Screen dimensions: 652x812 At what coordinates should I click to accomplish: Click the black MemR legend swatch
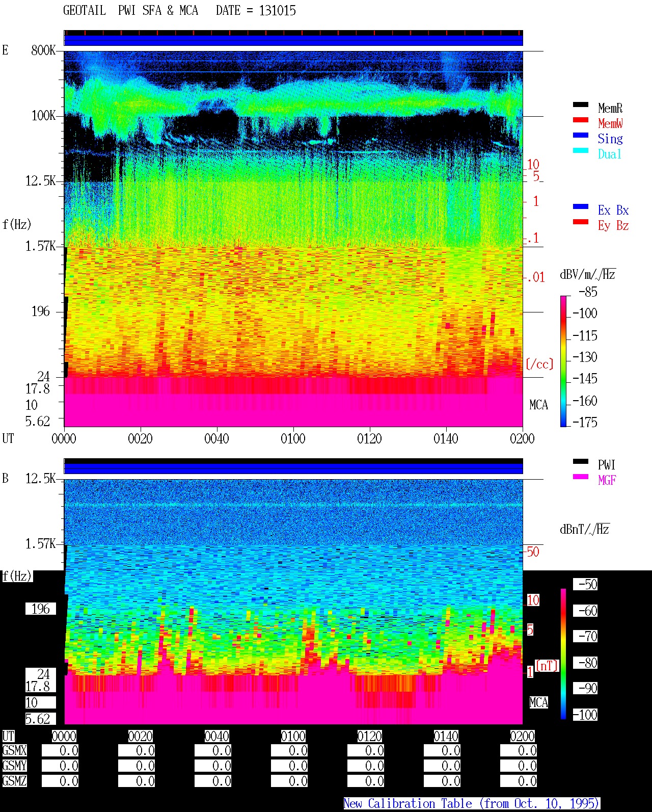tap(581, 105)
